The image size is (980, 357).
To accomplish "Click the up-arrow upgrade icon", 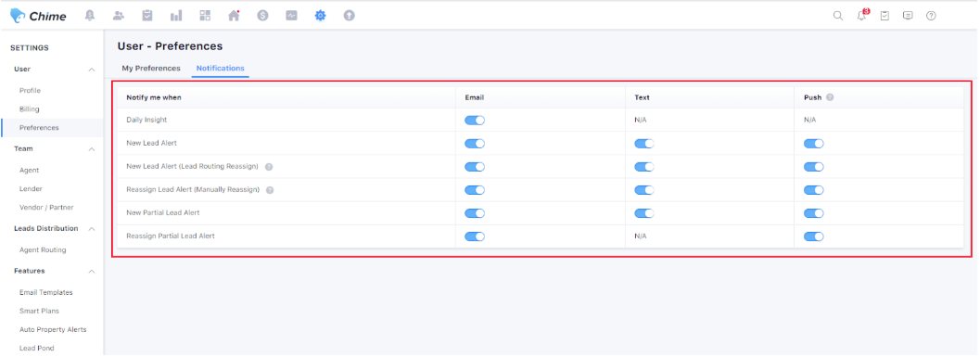I will (350, 16).
